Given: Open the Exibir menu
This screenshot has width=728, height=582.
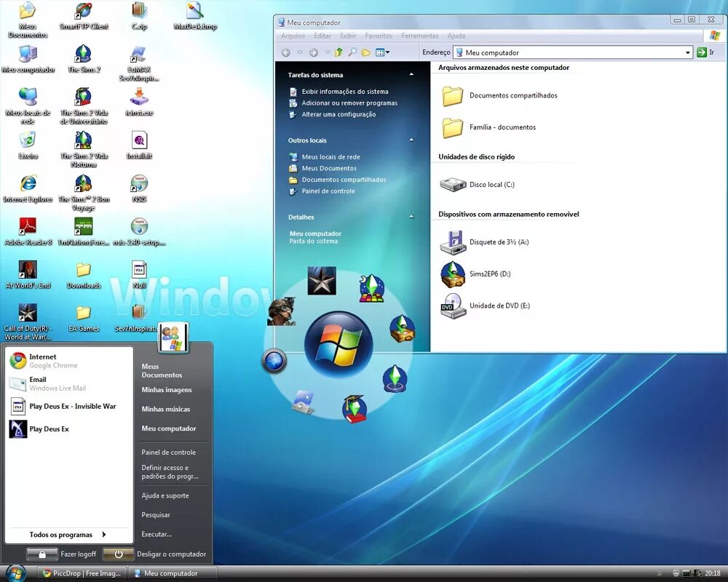Looking at the screenshot, I should pos(348,36).
